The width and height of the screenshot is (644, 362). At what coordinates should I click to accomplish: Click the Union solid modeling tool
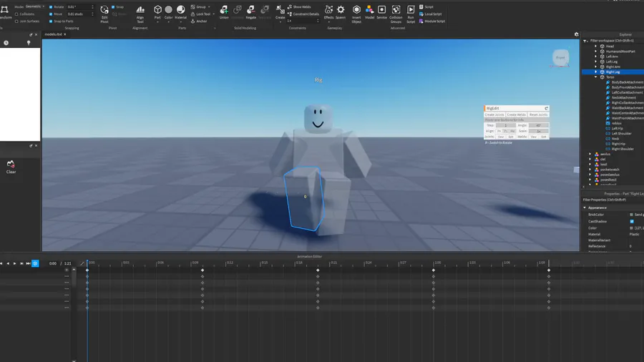point(224,12)
